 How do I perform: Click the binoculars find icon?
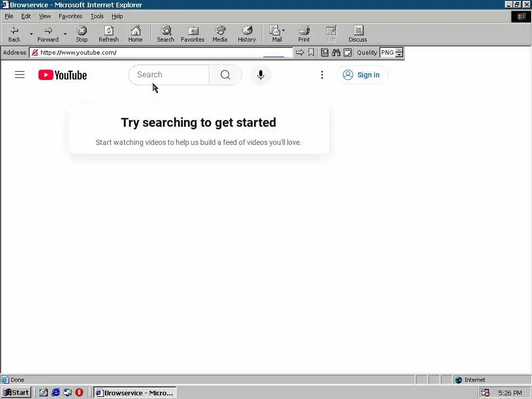pos(336,52)
